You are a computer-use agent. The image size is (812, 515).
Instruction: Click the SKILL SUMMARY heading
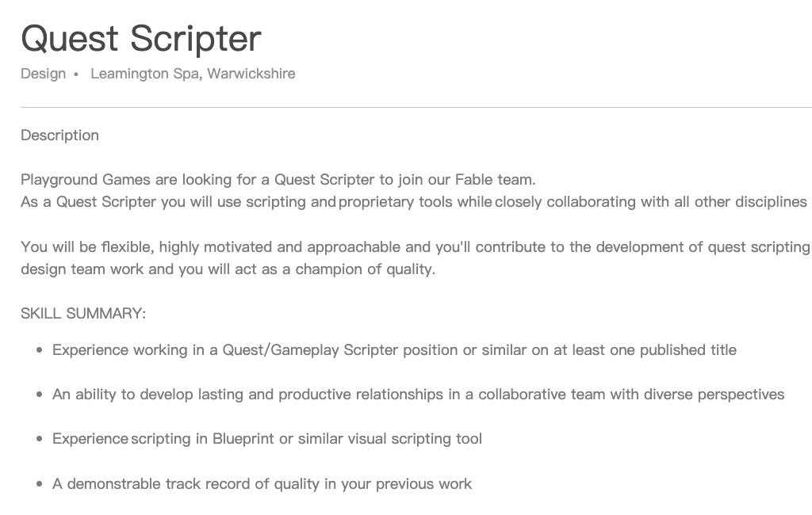click(83, 314)
